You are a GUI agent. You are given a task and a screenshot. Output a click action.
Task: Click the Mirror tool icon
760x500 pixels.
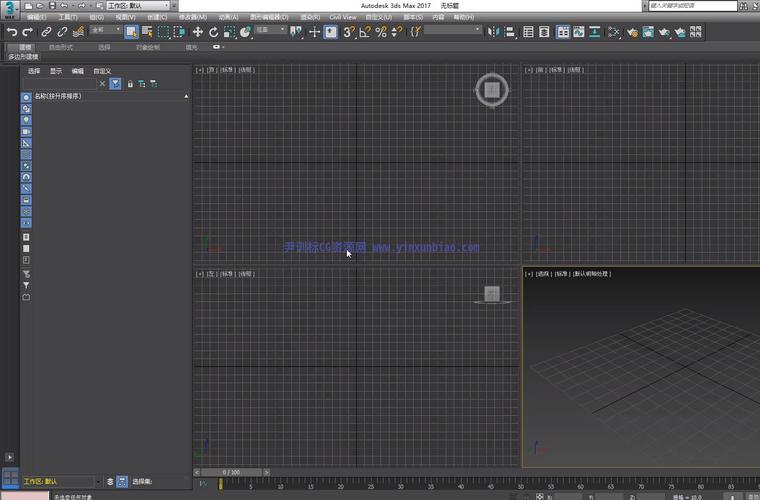click(493, 32)
